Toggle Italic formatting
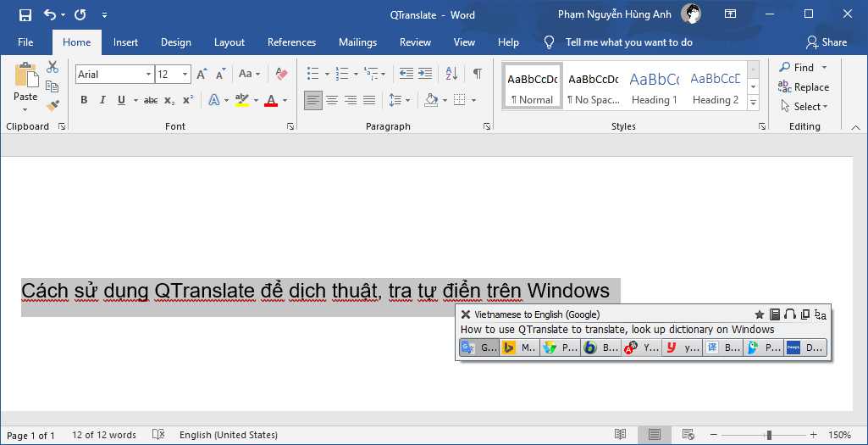 tap(102, 100)
